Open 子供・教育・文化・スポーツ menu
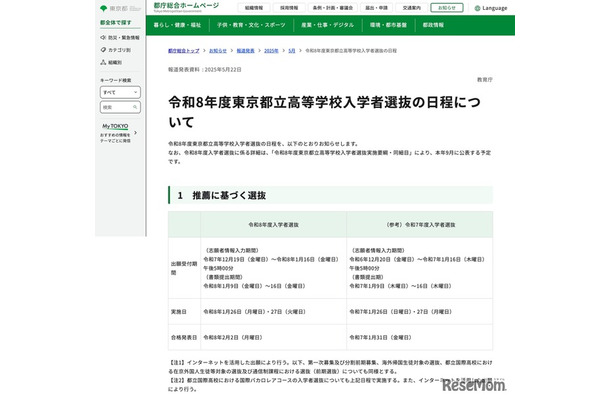610x400 pixels. [x=251, y=25]
